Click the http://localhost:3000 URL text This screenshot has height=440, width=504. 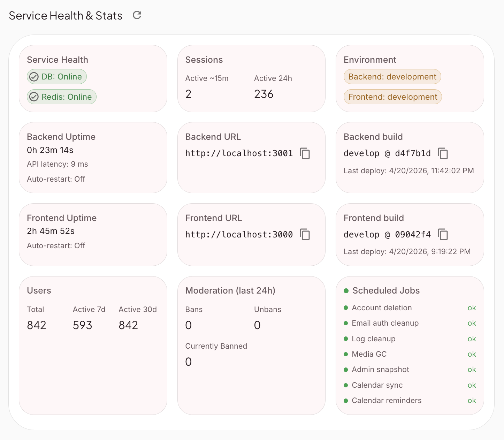tap(239, 234)
